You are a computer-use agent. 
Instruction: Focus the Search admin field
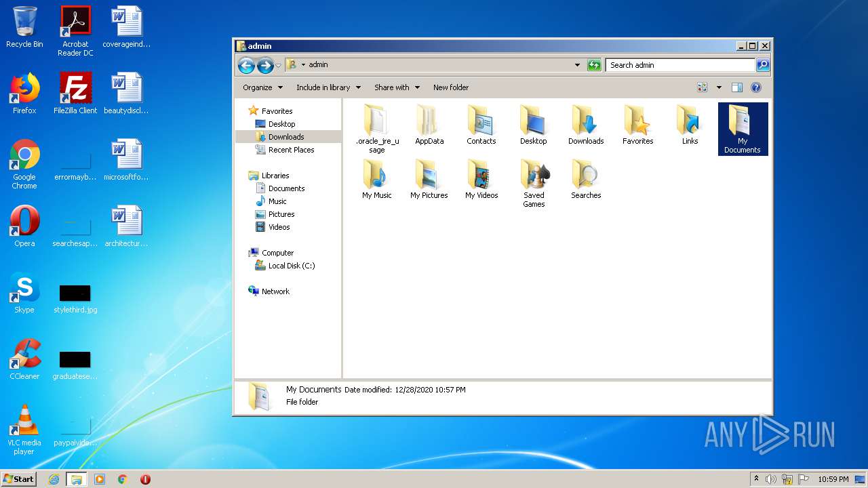click(x=680, y=65)
